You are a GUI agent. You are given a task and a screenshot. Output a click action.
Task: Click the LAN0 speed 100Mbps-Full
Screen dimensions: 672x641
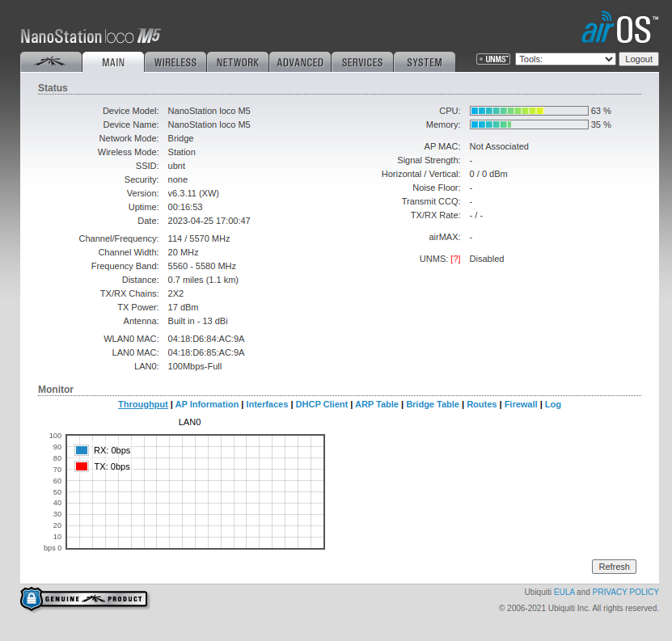195,366
